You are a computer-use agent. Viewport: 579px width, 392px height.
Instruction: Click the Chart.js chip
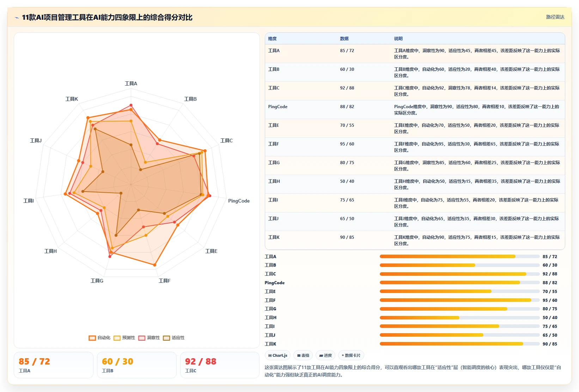pyautogui.click(x=278, y=355)
